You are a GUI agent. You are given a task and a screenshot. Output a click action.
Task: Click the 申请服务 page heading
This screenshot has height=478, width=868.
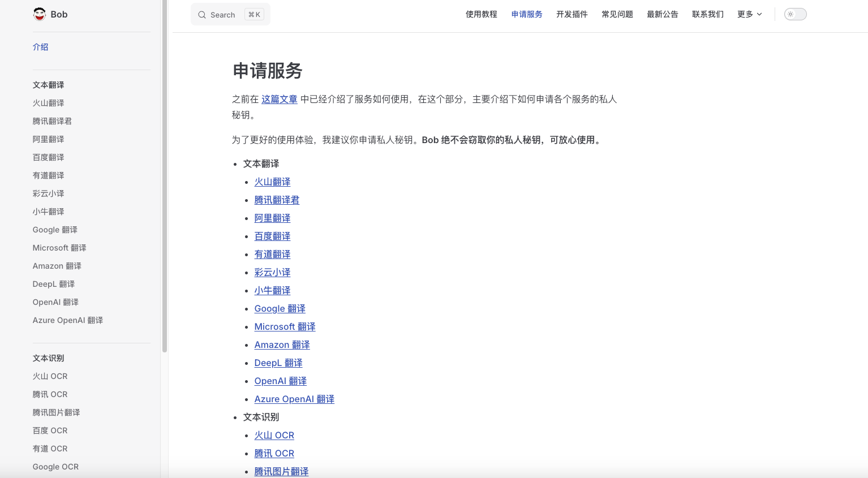[268, 71]
